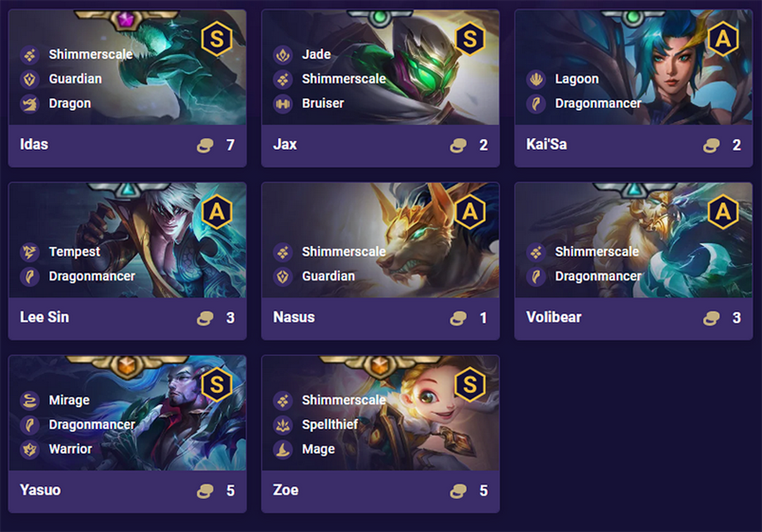Click the Warrior trait icon on Yasuo card
The height and width of the screenshot is (532, 762).
[x=29, y=449]
